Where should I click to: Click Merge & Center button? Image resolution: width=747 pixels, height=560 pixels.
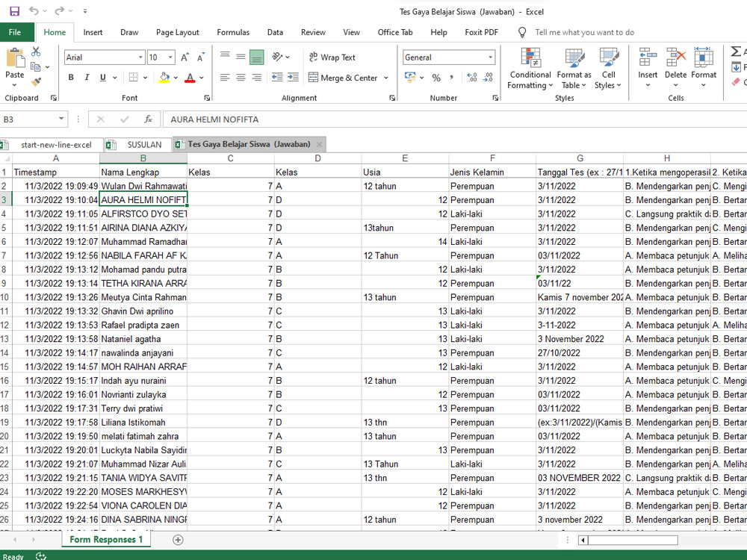tap(343, 78)
